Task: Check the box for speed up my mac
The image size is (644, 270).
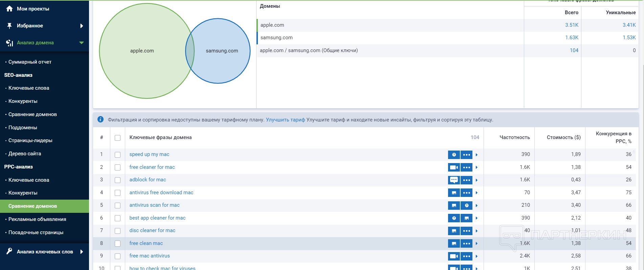Action: point(117,155)
